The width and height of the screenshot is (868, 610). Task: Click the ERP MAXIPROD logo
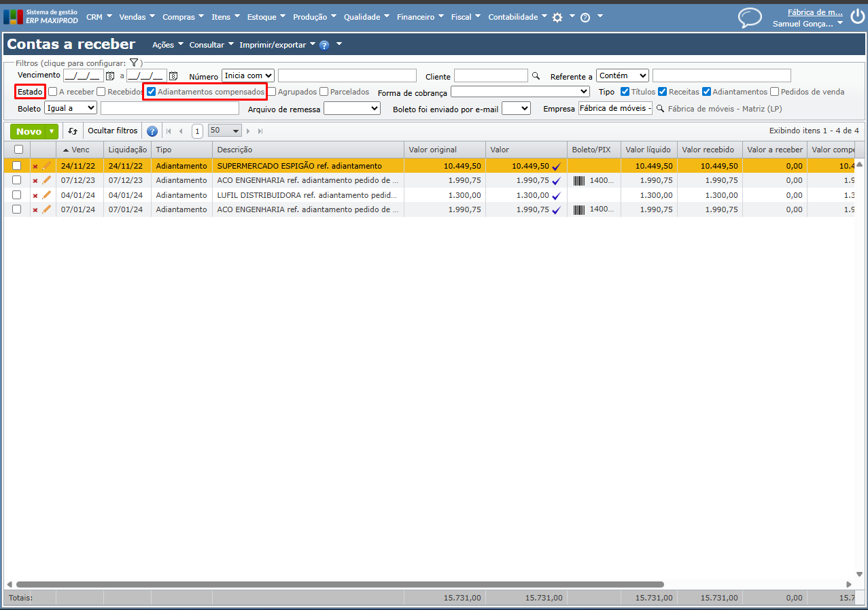(41, 17)
